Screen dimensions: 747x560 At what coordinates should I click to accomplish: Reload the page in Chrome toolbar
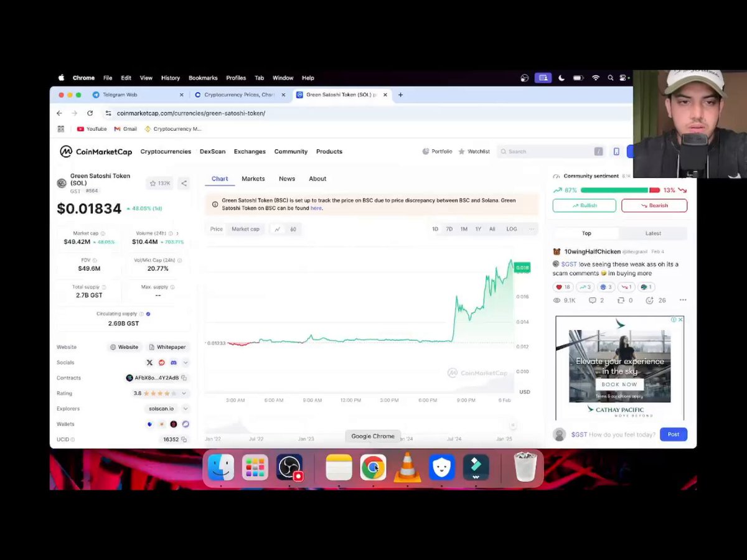90,113
